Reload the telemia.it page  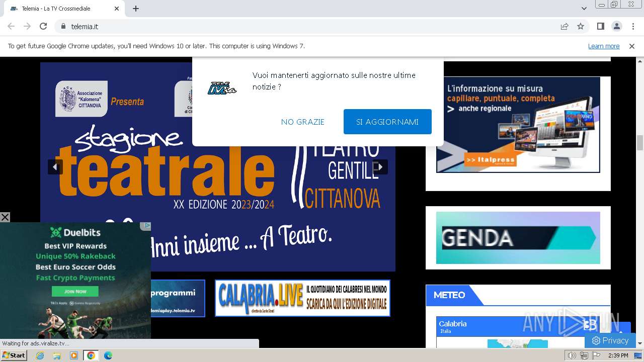[x=43, y=26]
